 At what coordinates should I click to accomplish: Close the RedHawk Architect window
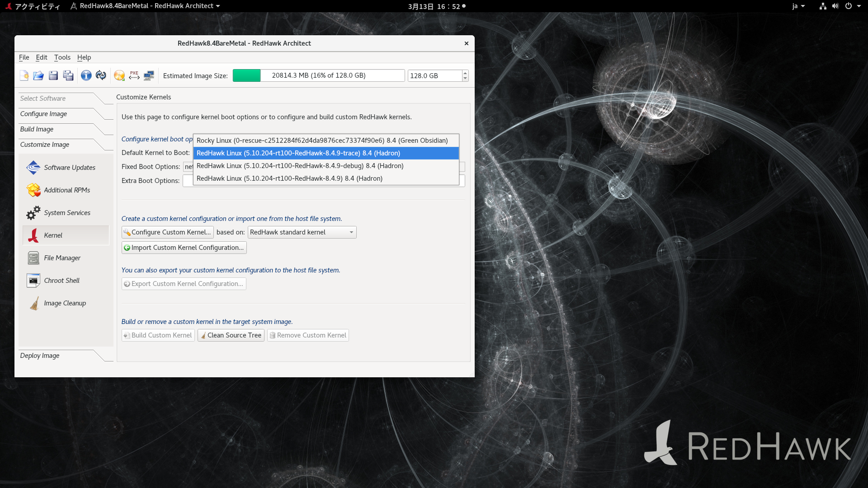(466, 43)
